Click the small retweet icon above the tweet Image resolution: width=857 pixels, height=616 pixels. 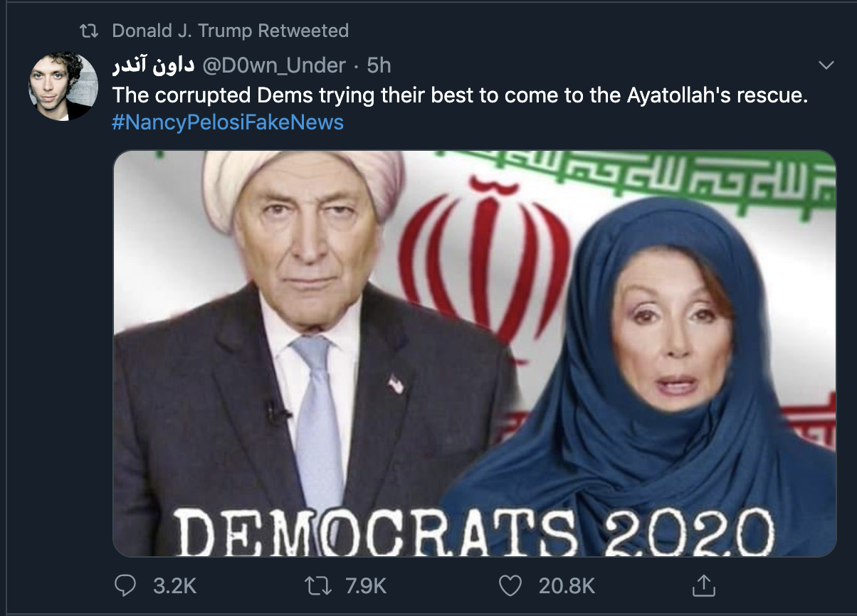(89, 31)
